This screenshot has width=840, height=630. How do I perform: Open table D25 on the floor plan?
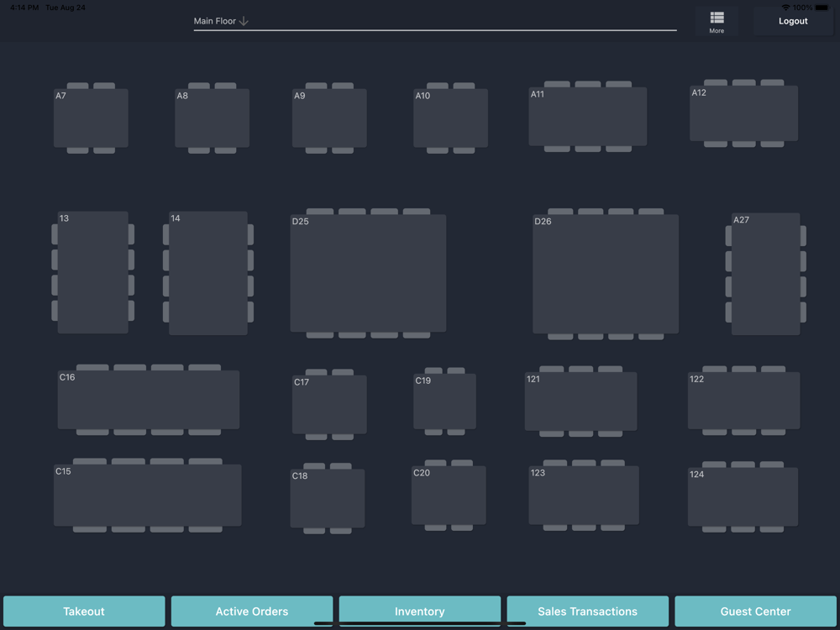[x=368, y=273]
